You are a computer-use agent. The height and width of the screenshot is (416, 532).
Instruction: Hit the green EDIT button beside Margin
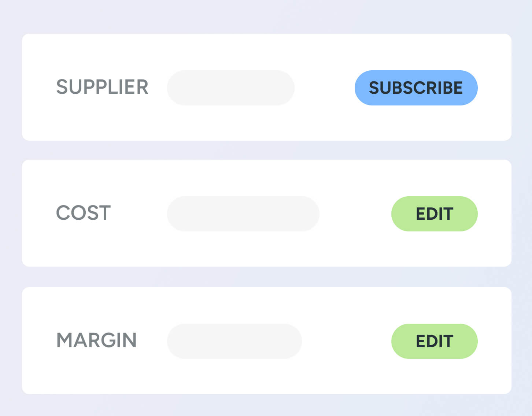click(434, 341)
